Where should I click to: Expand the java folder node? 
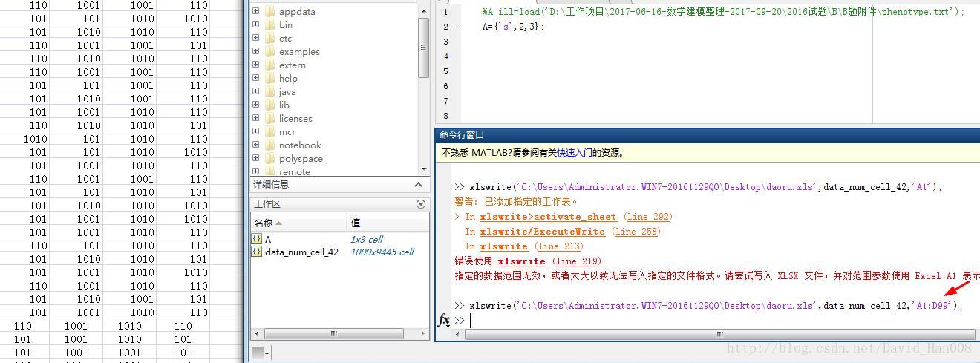(x=256, y=91)
